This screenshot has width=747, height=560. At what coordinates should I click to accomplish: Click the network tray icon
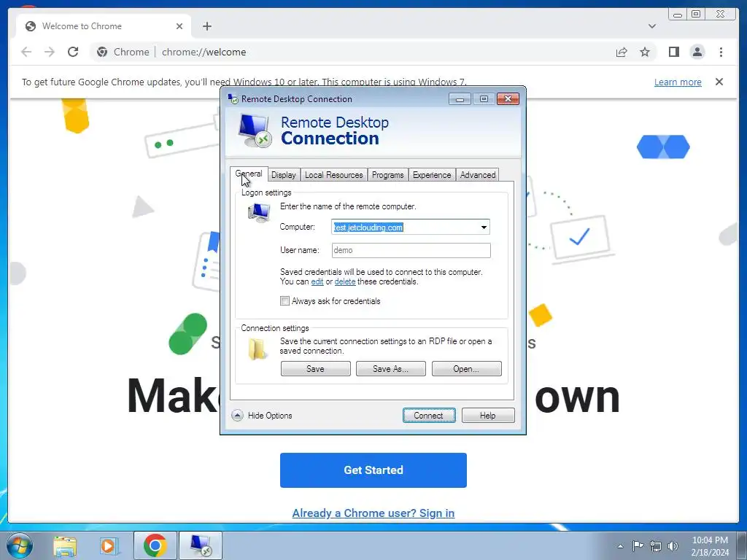click(x=656, y=546)
